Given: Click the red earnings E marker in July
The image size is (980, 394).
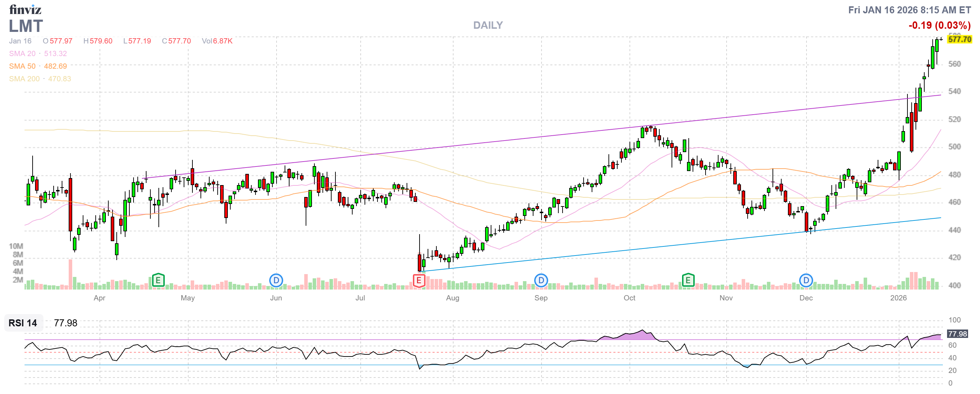Looking at the screenshot, I should pyautogui.click(x=418, y=281).
